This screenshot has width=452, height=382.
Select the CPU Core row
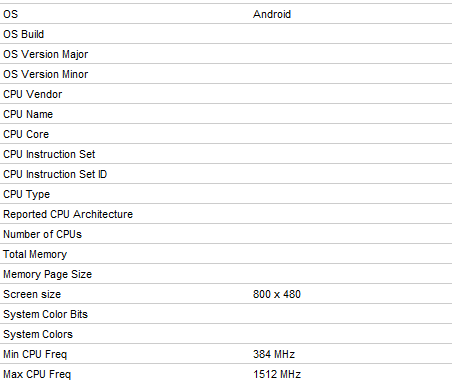point(226,134)
